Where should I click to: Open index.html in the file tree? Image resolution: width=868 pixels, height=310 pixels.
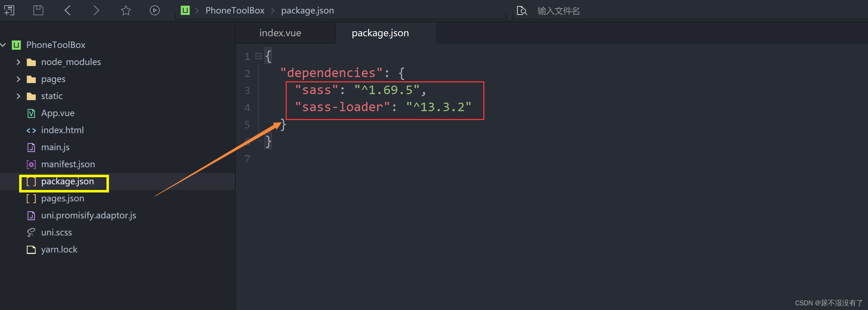click(x=62, y=130)
